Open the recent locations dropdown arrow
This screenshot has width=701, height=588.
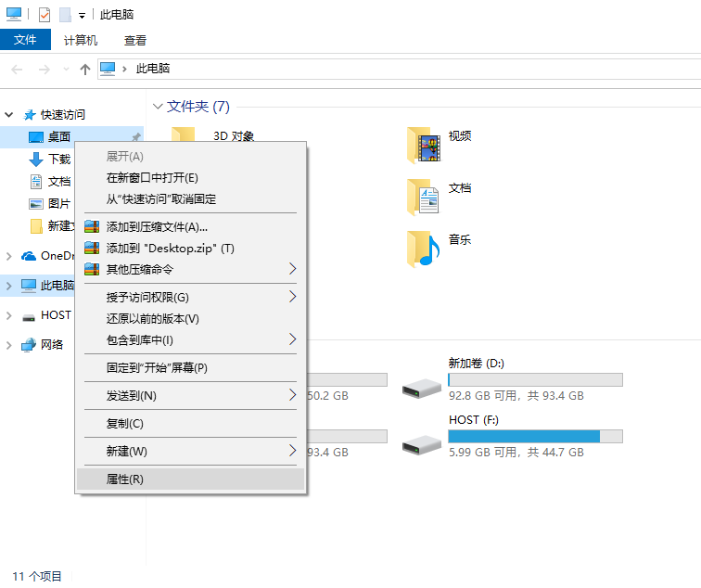click(x=66, y=70)
